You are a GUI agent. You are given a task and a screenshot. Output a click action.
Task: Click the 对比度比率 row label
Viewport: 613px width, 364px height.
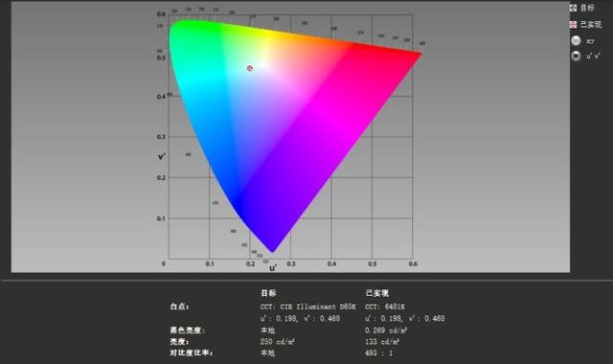192,353
